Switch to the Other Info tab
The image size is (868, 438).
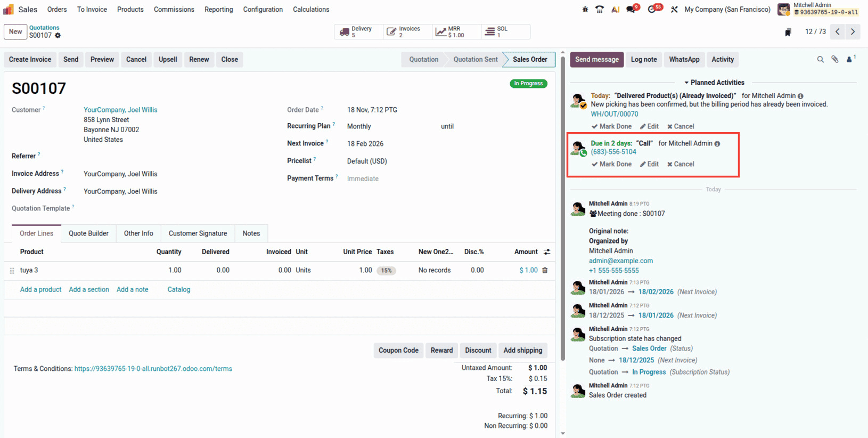[138, 233]
